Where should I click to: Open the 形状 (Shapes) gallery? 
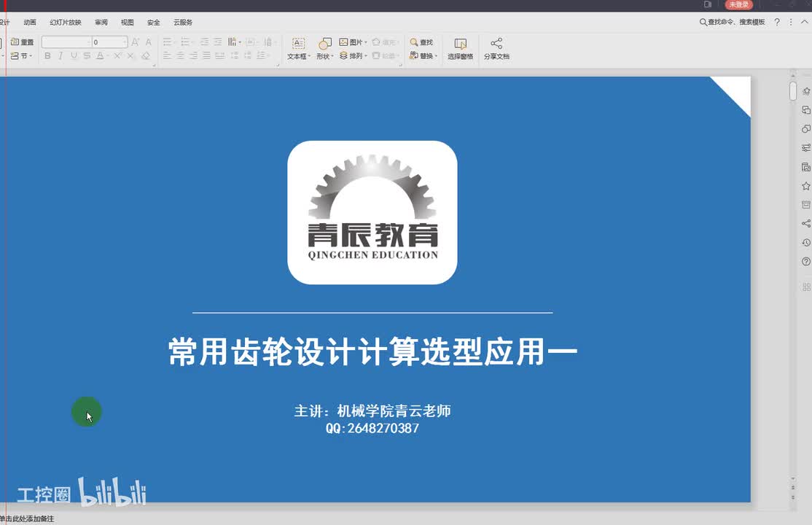[324, 49]
